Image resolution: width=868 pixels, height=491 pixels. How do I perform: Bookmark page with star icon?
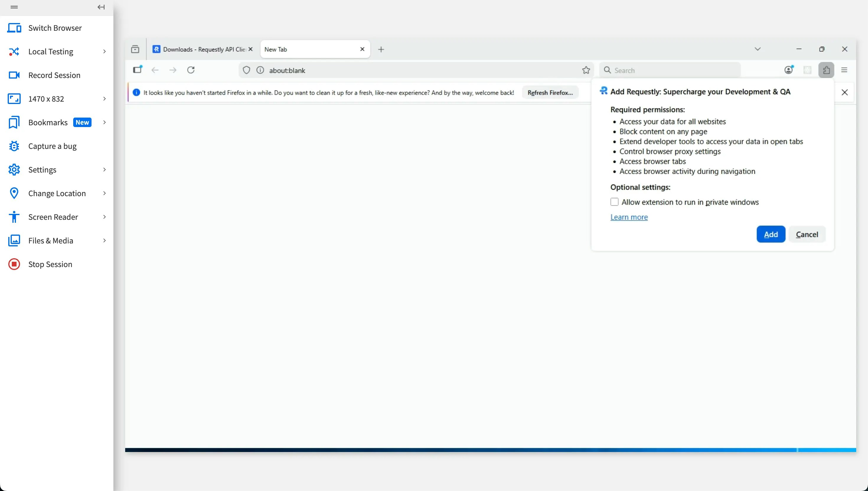point(586,70)
